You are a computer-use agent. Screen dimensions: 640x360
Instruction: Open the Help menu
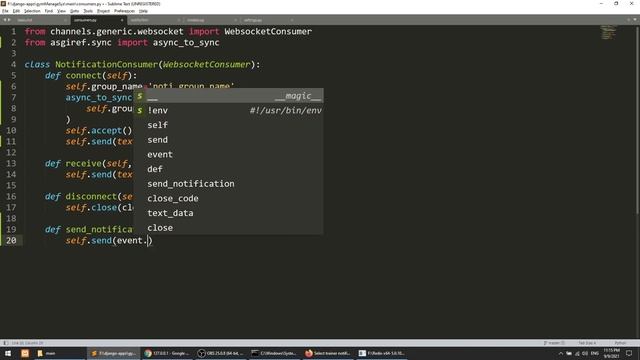[x=143, y=11]
